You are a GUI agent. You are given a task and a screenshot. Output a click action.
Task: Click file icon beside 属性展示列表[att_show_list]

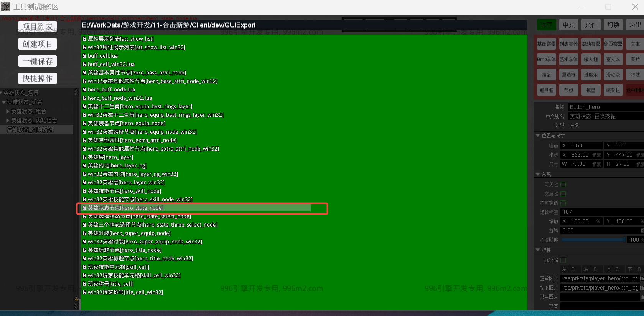click(x=84, y=39)
